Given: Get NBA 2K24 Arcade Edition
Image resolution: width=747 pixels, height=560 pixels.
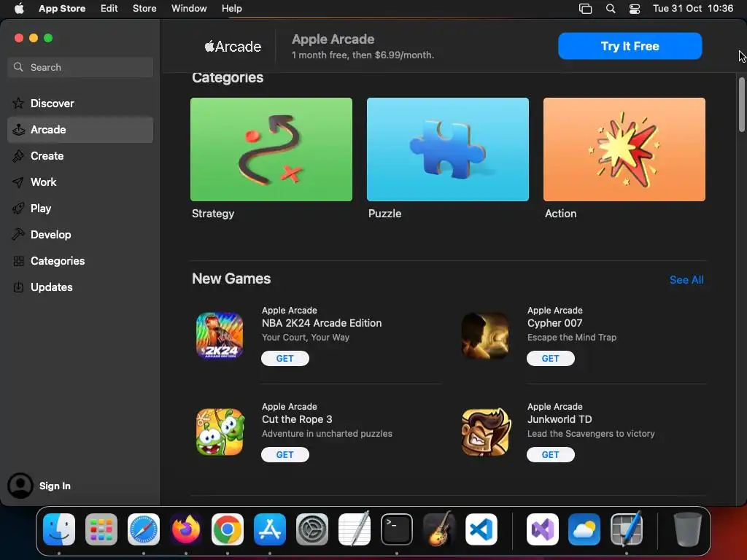Looking at the screenshot, I should (285, 358).
